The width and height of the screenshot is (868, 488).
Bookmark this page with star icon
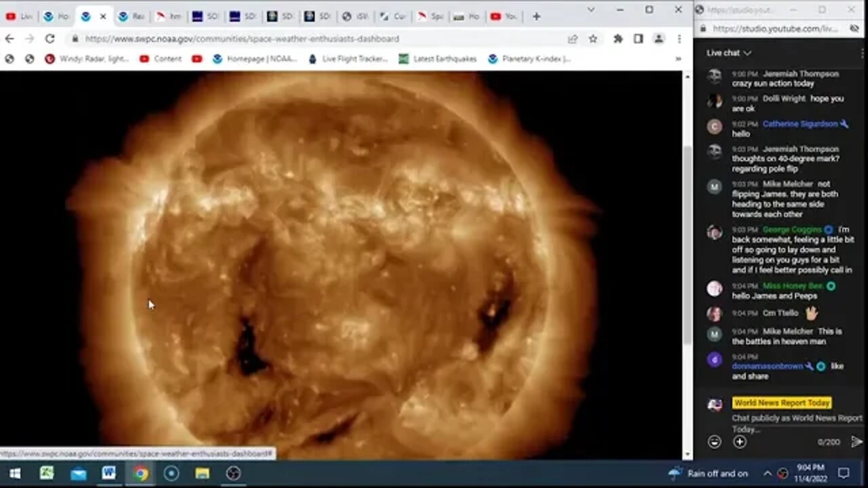click(x=593, y=39)
